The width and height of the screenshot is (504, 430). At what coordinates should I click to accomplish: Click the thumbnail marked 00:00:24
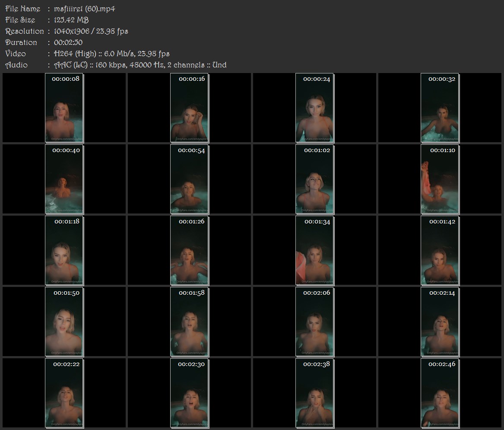(x=315, y=108)
